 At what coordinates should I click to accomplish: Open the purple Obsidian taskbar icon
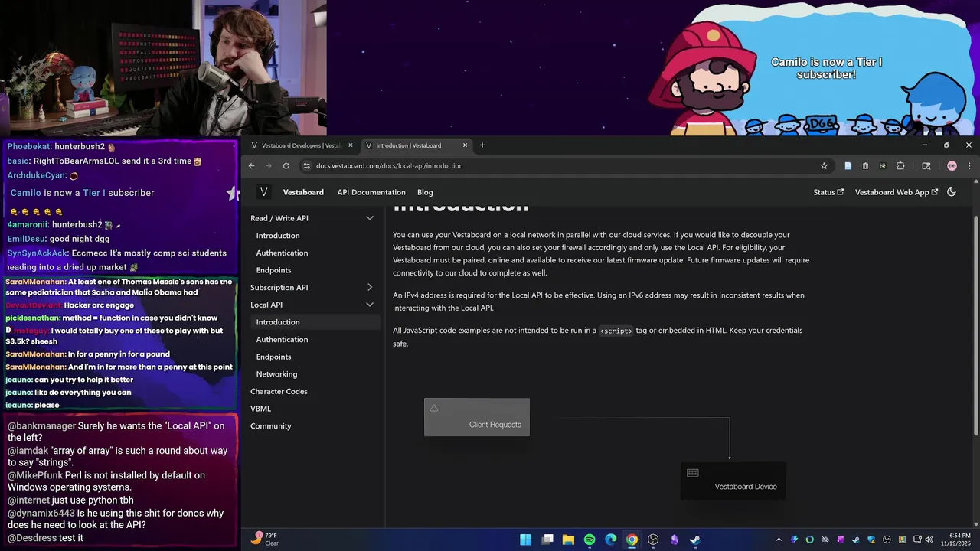(675, 540)
